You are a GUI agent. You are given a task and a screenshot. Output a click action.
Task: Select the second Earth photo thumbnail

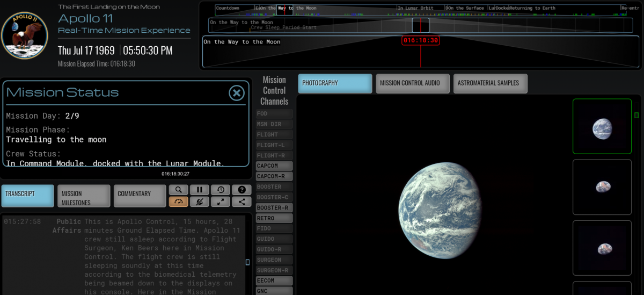[x=602, y=187]
